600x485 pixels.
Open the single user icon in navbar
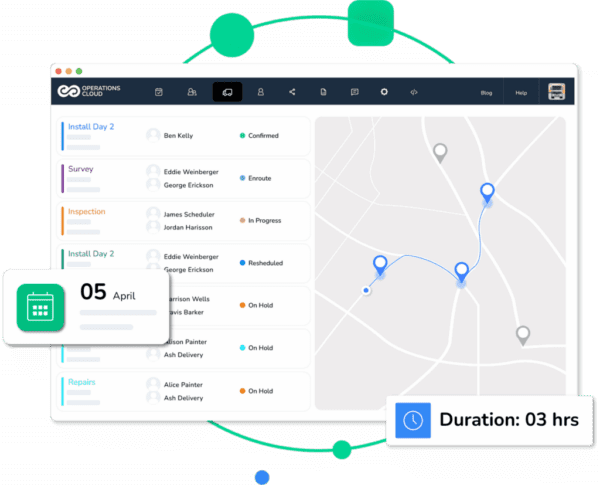click(x=260, y=92)
